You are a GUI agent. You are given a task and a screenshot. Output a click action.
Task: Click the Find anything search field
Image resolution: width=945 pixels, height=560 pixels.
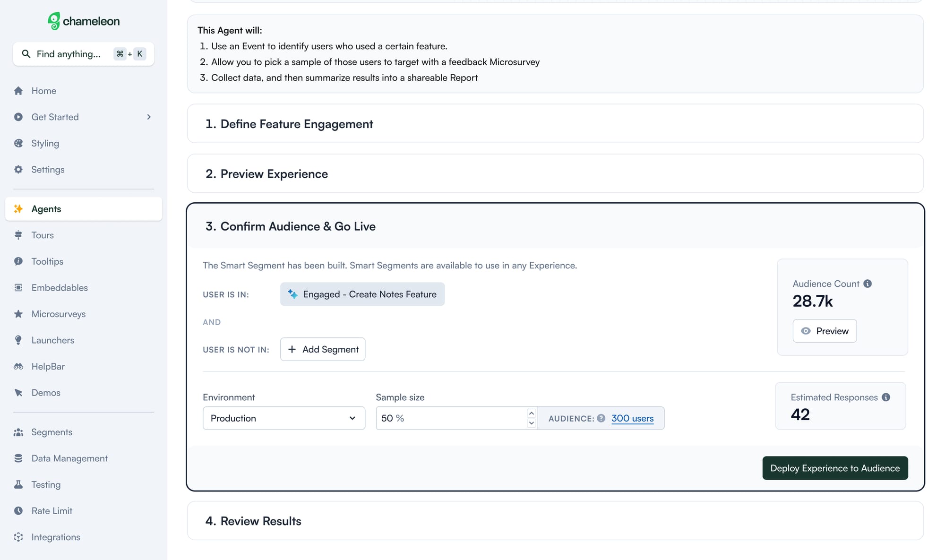point(84,54)
